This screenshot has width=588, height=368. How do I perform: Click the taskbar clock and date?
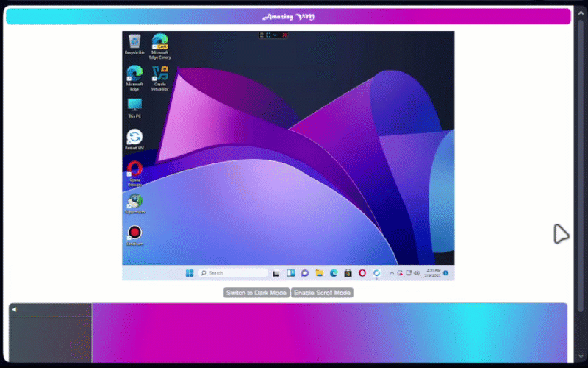point(433,273)
